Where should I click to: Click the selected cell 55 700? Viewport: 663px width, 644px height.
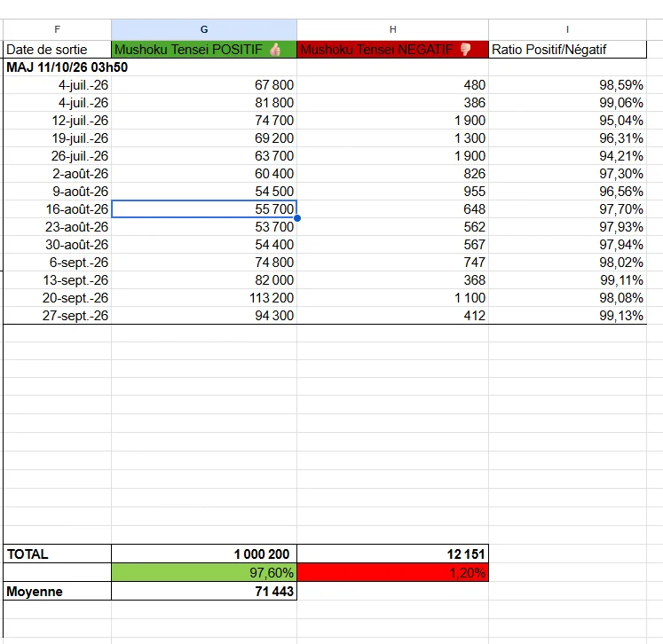pos(204,209)
